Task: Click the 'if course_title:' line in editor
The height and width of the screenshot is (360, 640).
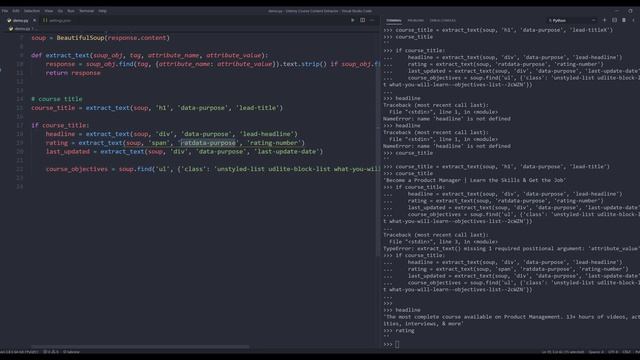Action: [60, 125]
